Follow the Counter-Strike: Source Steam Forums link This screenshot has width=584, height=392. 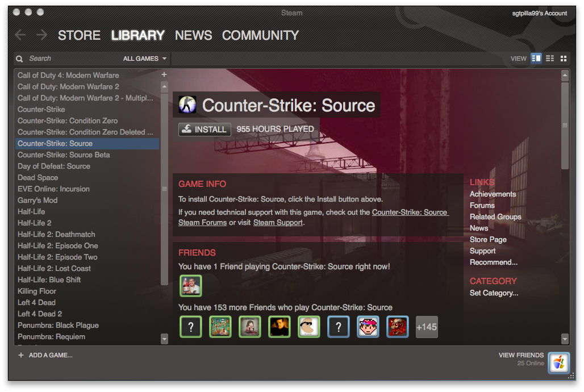(410, 212)
